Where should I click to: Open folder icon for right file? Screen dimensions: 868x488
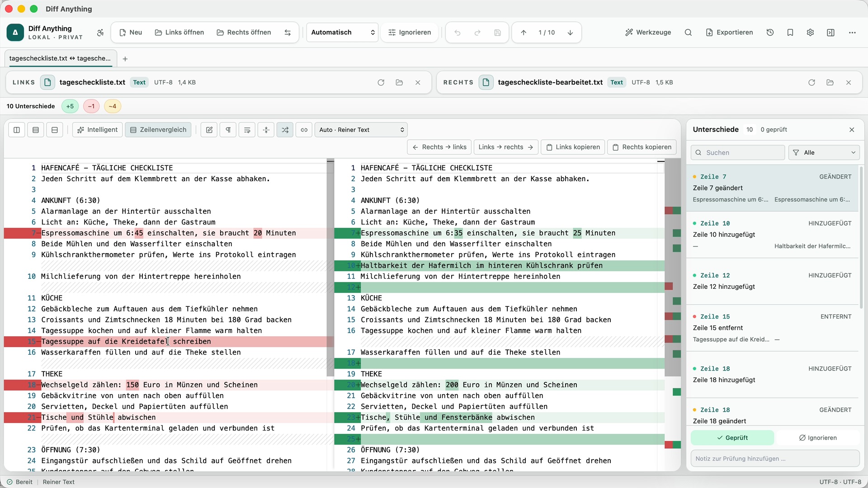click(830, 82)
